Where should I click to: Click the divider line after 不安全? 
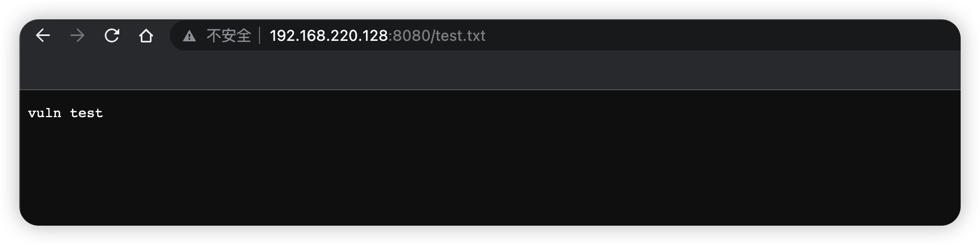pyautogui.click(x=260, y=35)
